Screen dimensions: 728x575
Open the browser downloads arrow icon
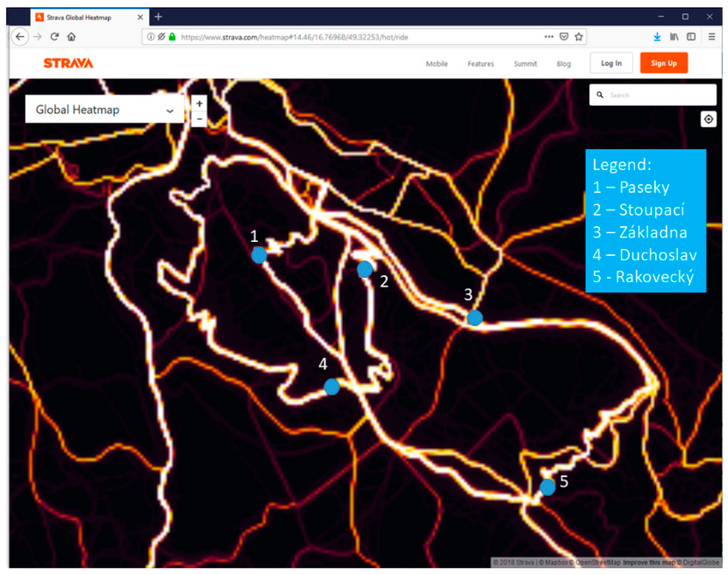657,37
